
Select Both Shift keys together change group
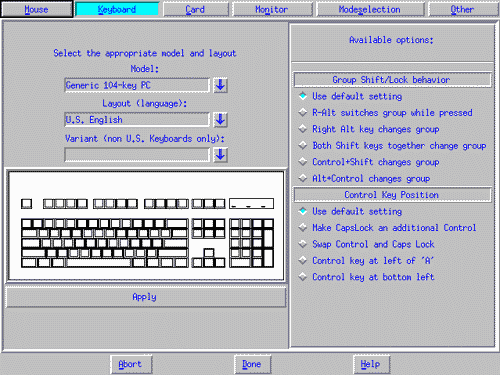click(392, 146)
